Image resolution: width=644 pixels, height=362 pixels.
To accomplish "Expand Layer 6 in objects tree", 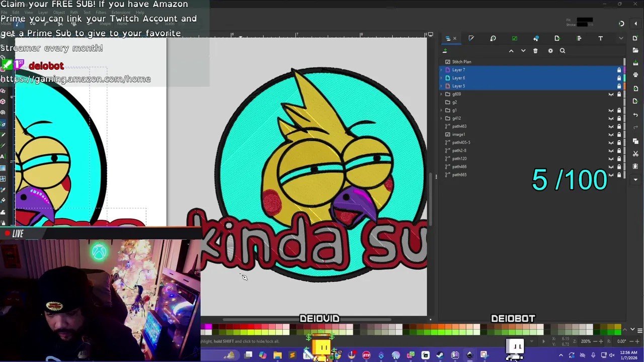I will 442,78.
